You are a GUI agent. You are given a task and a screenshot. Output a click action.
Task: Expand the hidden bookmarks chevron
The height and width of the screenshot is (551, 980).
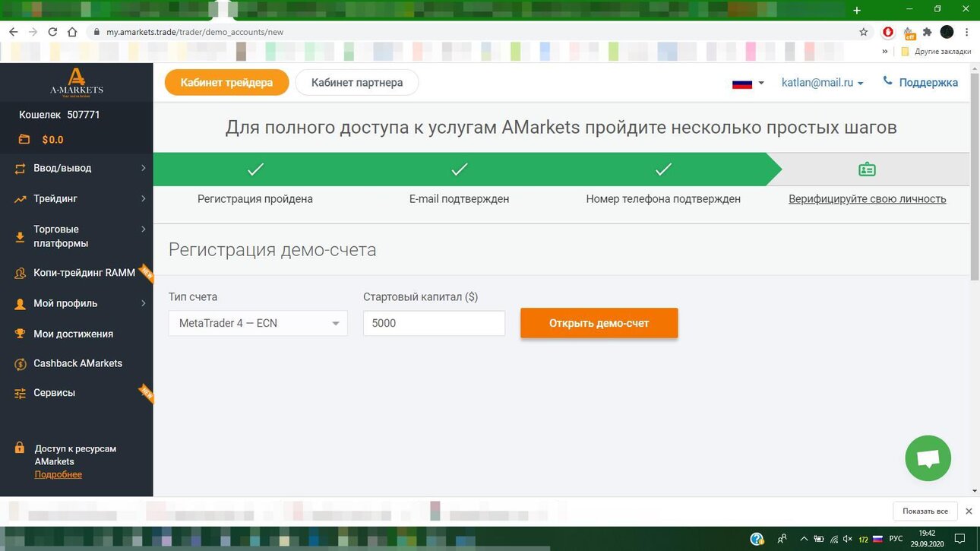tap(885, 52)
